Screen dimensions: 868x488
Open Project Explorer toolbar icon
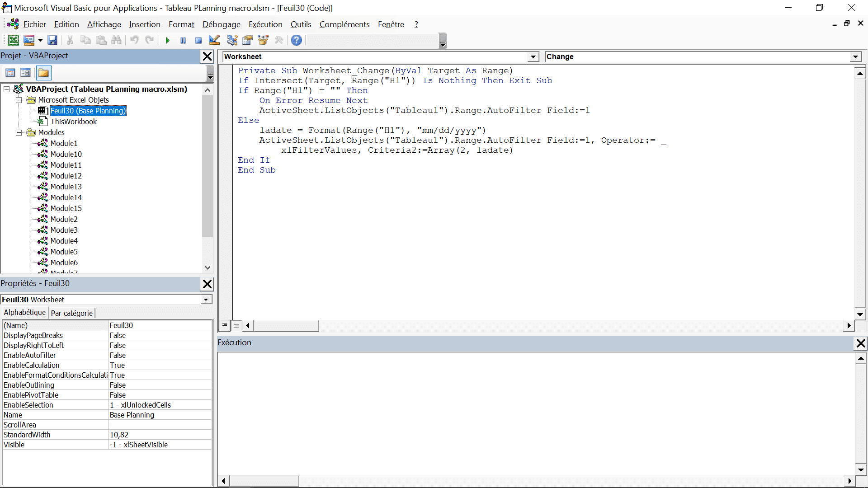232,40
